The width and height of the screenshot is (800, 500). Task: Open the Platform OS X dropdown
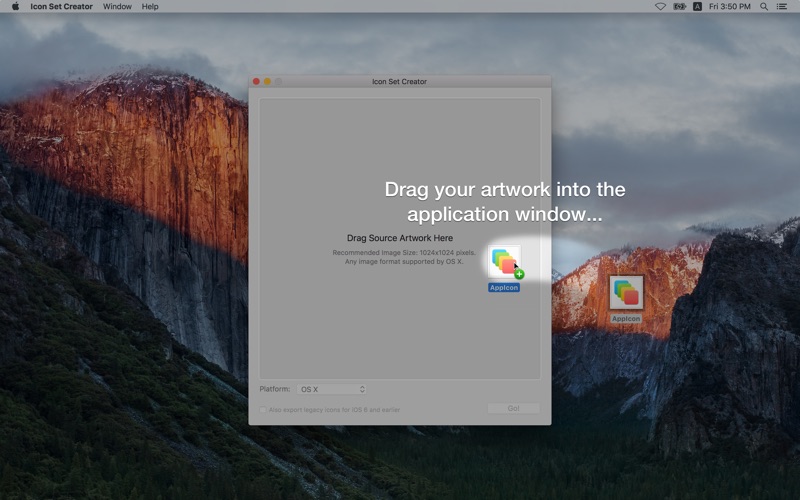[x=332, y=389]
